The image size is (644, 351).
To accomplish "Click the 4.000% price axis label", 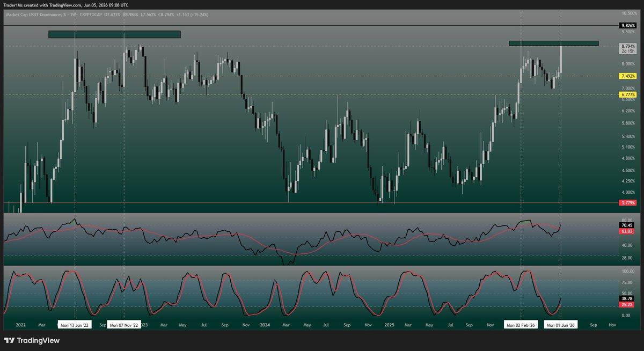I will [628, 192].
